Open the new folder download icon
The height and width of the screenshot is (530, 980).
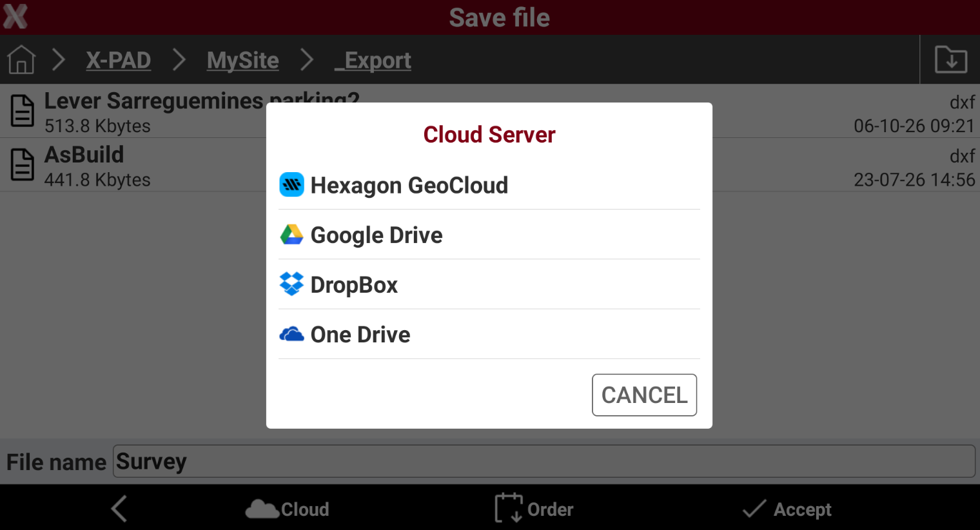click(x=951, y=60)
